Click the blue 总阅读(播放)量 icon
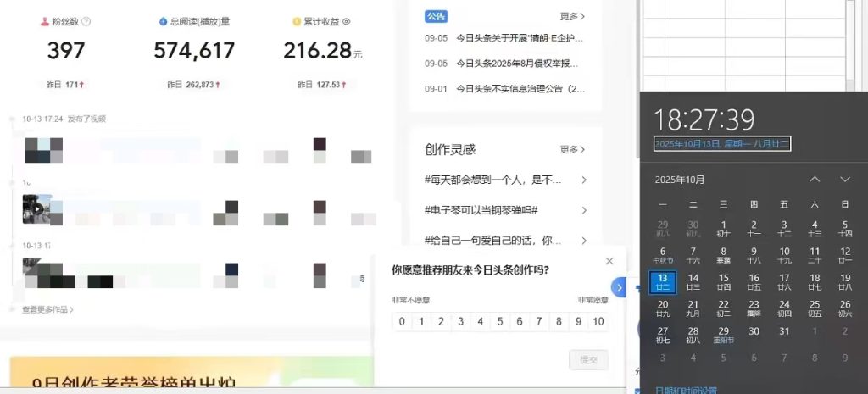 pos(163,21)
